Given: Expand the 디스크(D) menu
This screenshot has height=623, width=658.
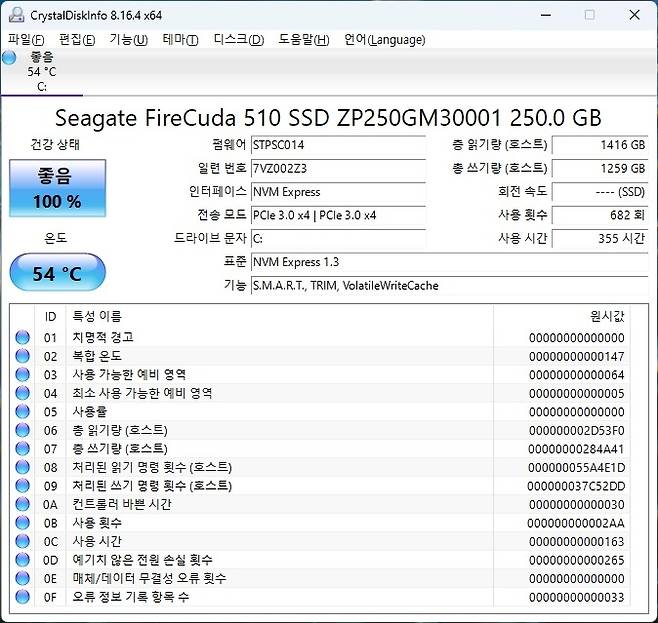Looking at the screenshot, I should [x=239, y=40].
